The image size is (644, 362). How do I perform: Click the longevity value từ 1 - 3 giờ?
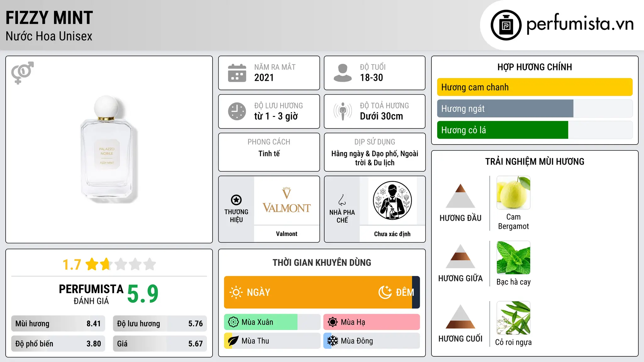tap(276, 116)
